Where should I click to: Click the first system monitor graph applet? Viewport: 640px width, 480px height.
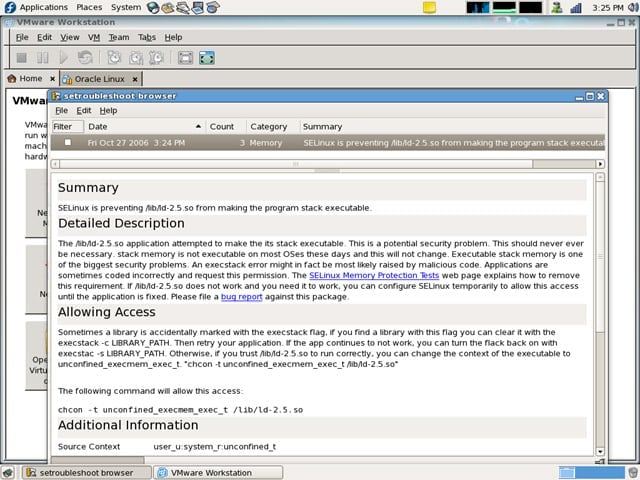point(478,7)
